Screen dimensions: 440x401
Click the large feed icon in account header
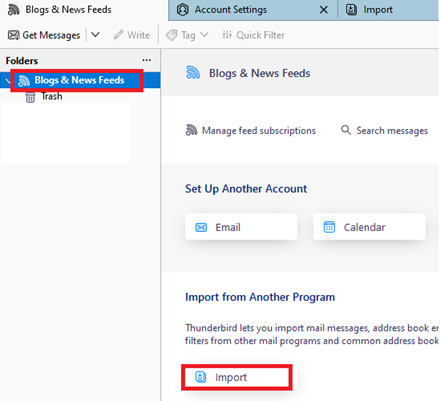pyautogui.click(x=193, y=72)
